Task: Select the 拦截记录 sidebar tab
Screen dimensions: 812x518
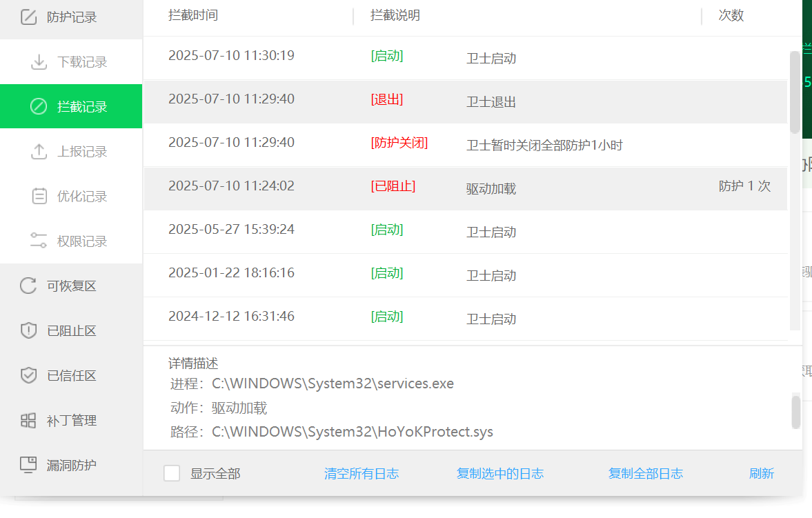Action: 71,107
